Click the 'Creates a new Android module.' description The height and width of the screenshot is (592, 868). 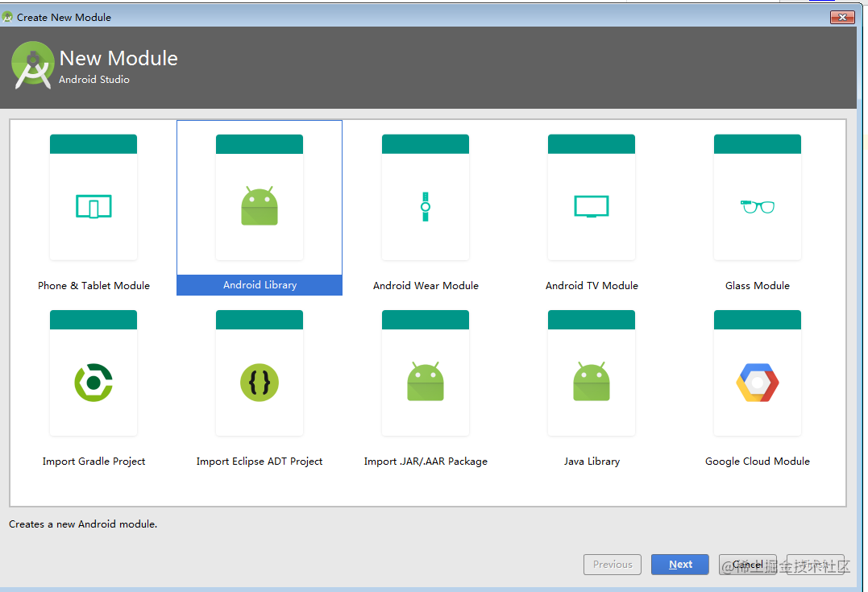(83, 524)
